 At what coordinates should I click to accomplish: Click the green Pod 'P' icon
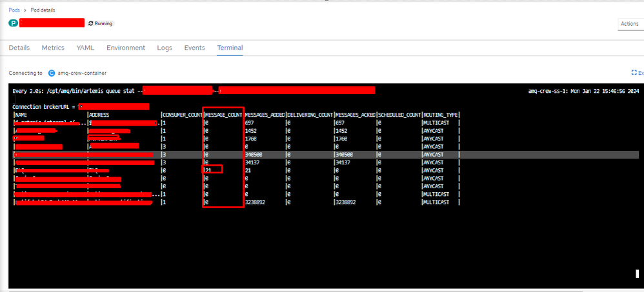click(13, 23)
